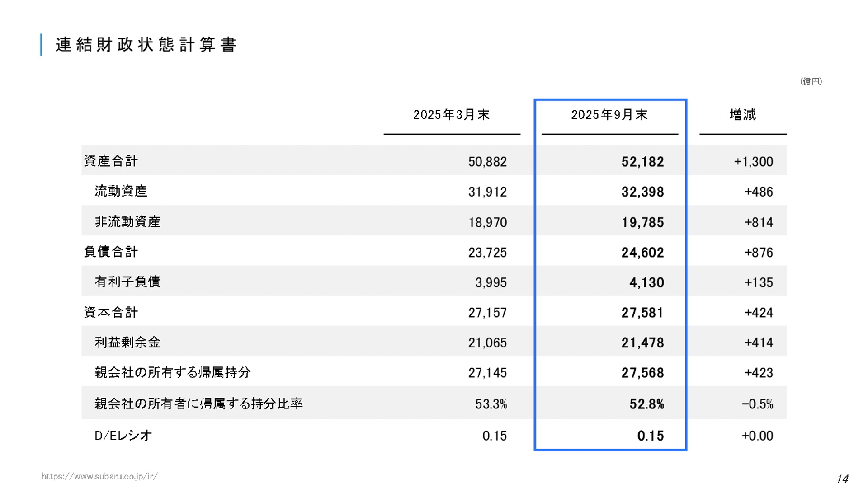Screen dimensions: 868x488
Task: Select the 2025年3月末 column header
Action: pos(451,116)
